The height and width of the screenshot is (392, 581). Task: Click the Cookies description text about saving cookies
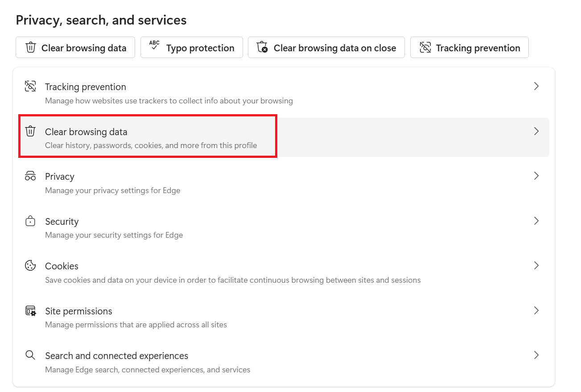pyautogui.click(x=232, y=281)
